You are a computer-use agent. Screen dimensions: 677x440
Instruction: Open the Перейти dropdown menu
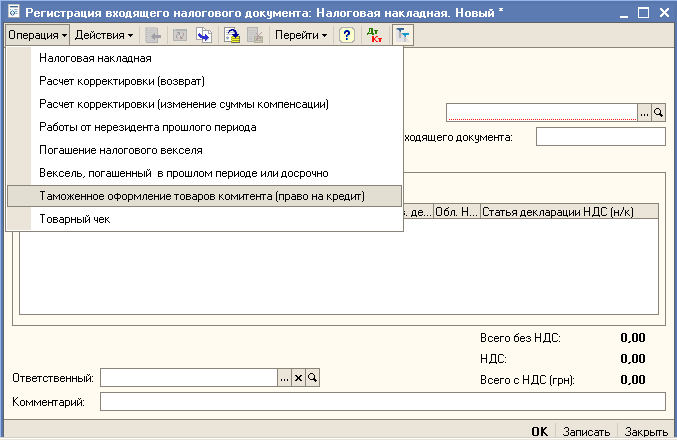click(301, 35)
